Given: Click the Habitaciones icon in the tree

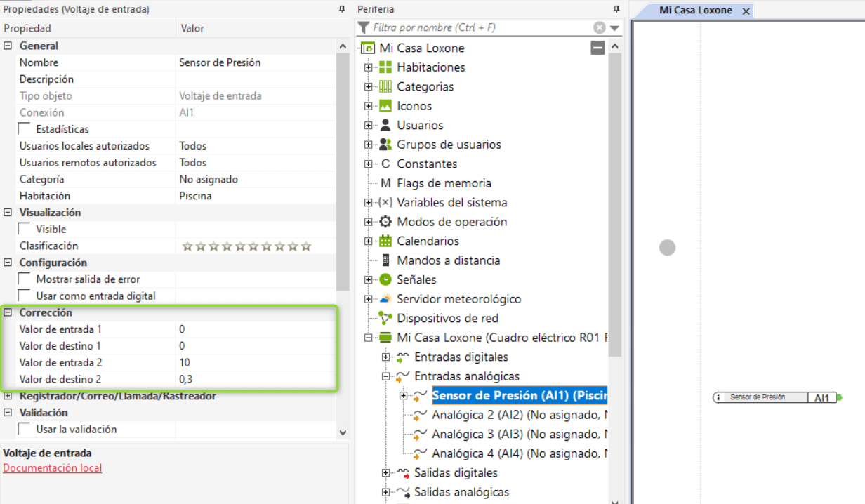Looking at the screenshot, I should 385,67.
